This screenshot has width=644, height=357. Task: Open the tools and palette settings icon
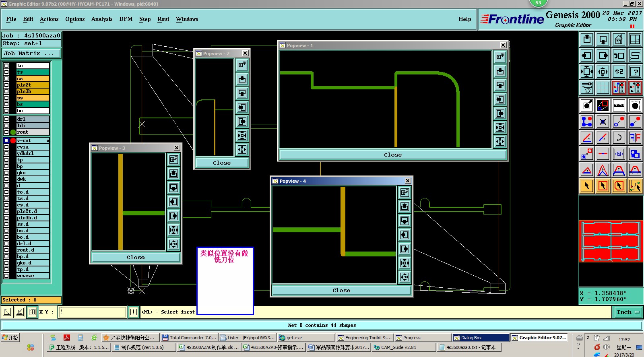point(587,88)
